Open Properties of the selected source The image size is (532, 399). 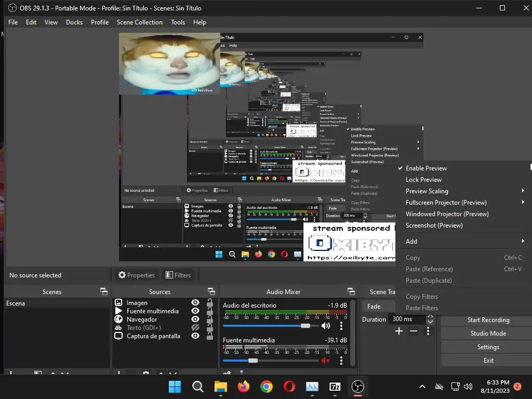click(x=137, y=275)
